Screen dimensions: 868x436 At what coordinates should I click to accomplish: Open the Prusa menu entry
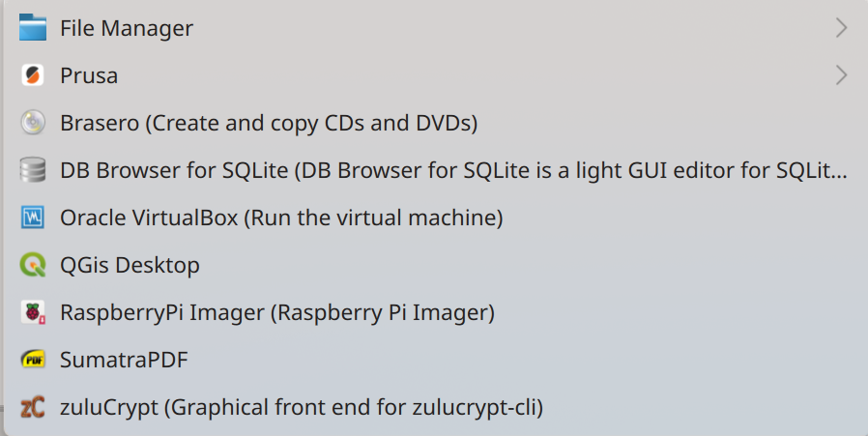[x=434, y=75]
